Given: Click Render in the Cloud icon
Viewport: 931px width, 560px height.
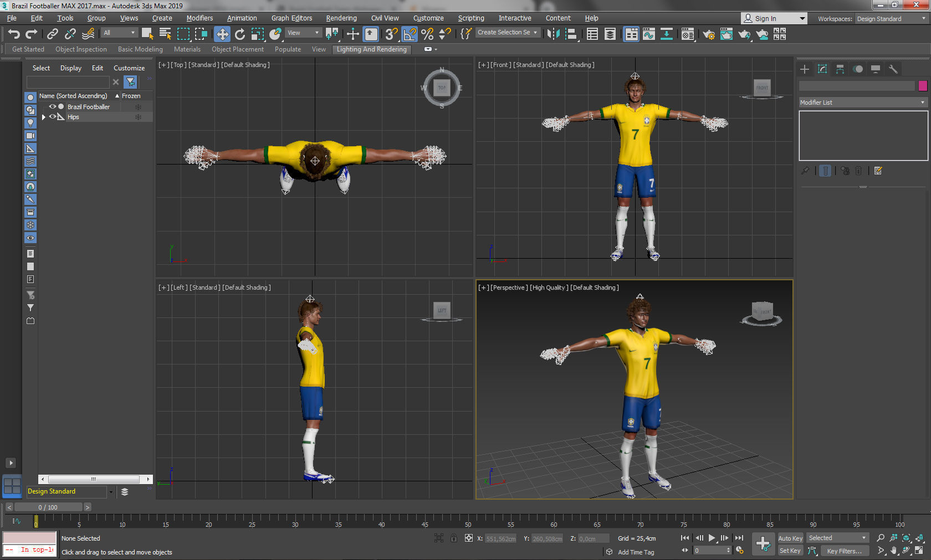Looking at the screenshot, I should click(x=763, y=34).
